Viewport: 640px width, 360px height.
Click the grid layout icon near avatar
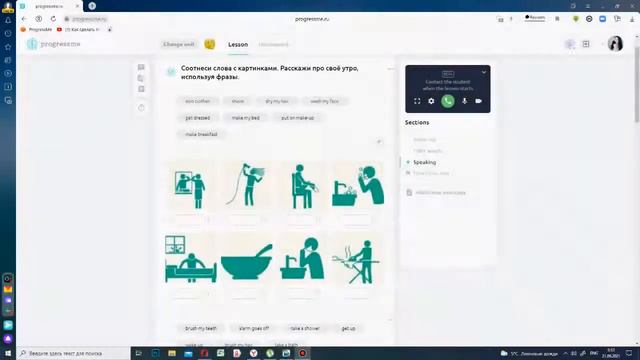click(x=586, y=44)
